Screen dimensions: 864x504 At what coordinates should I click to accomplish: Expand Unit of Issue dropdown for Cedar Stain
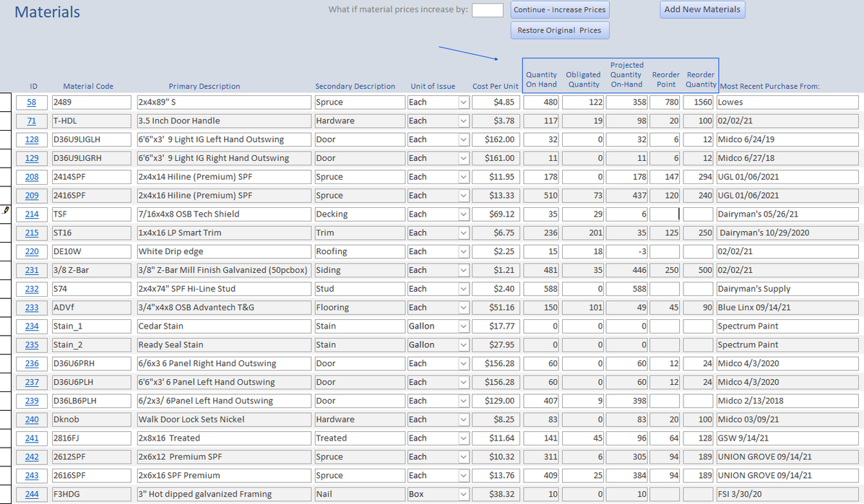(463, 326)
